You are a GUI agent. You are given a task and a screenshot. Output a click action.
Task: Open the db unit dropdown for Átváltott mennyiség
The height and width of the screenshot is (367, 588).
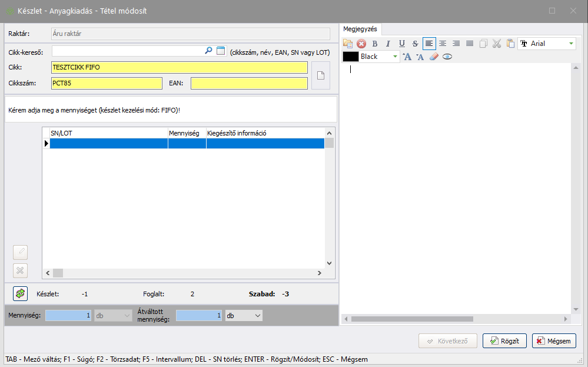tap(257, 316)
